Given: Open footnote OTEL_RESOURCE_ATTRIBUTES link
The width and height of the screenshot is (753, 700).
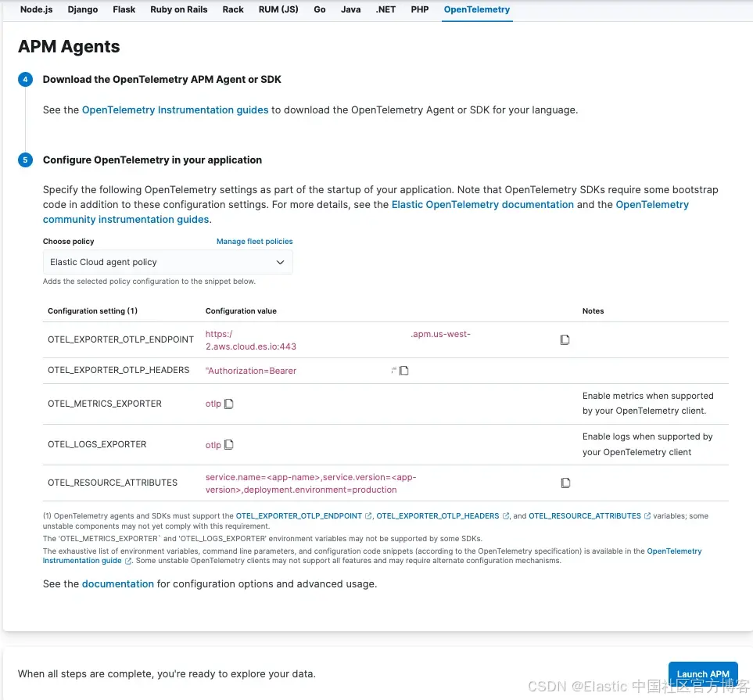Looking at the screenshot, I should (x=584, y=516).
